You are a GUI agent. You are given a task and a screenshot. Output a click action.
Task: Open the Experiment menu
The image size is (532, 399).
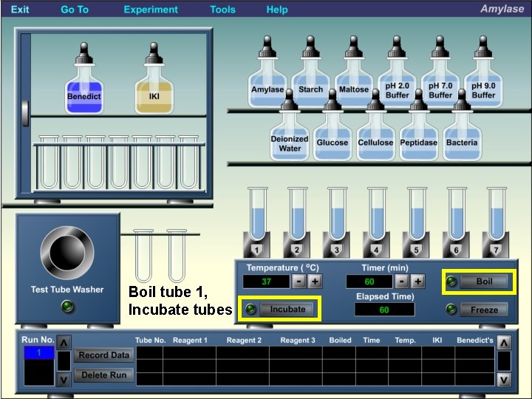[151, 9]
